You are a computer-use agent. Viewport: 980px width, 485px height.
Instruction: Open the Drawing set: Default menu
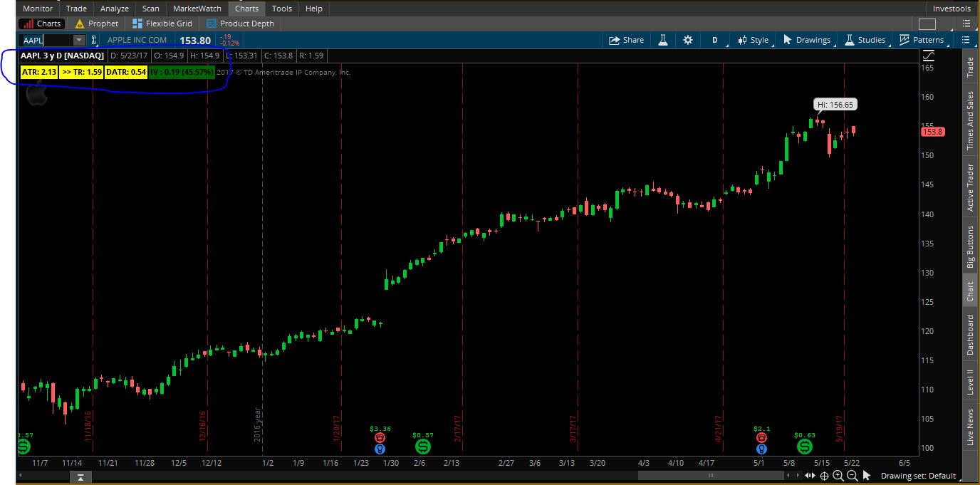[918, 476]
